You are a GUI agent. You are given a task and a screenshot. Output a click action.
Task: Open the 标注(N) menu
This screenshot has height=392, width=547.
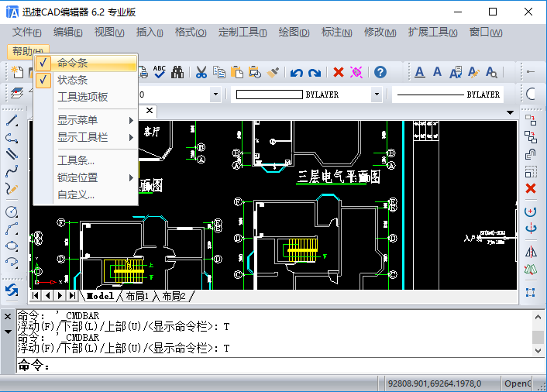click(x=336, y=33)
